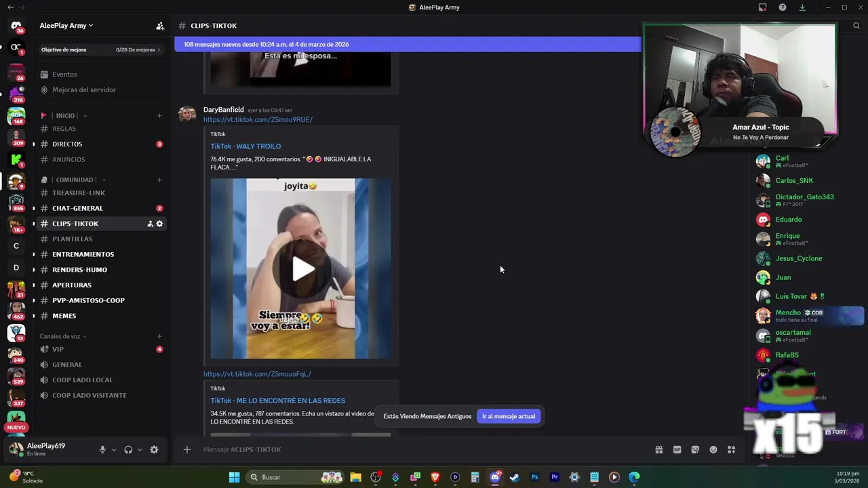The width and height of the screenshot is (868, 488).
Task: Toggle headphones deafen in user panel
Action: click(x=128, y=449)
